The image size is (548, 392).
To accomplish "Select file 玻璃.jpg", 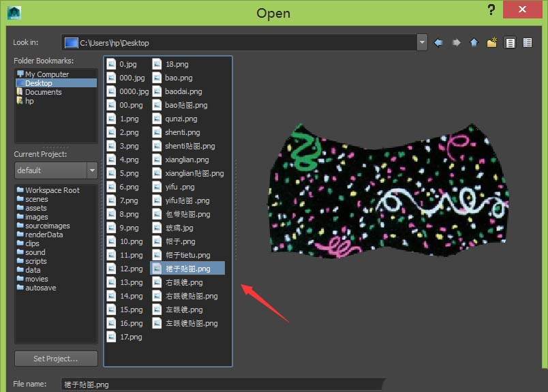I will point(173,228).
